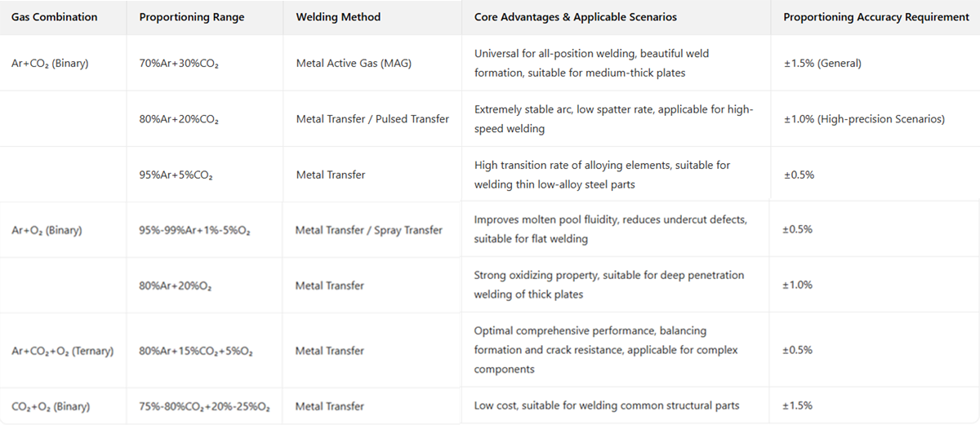The height and width of the screenshot is (425, 980).
Task: Select the 75%-80%CO₂+20%-25%O₂ cell
Action: (x=204, y=406)
